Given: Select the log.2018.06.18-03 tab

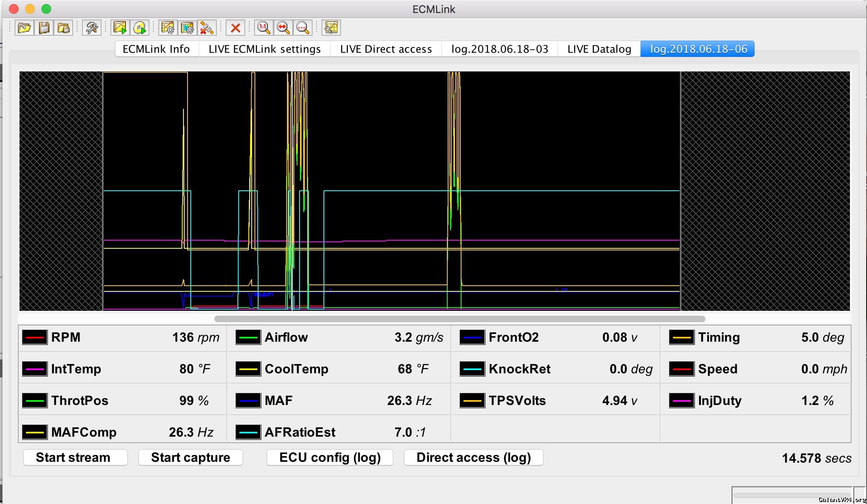Looking at the screenshot, I should pyautogui.click(x=500, y=49).
